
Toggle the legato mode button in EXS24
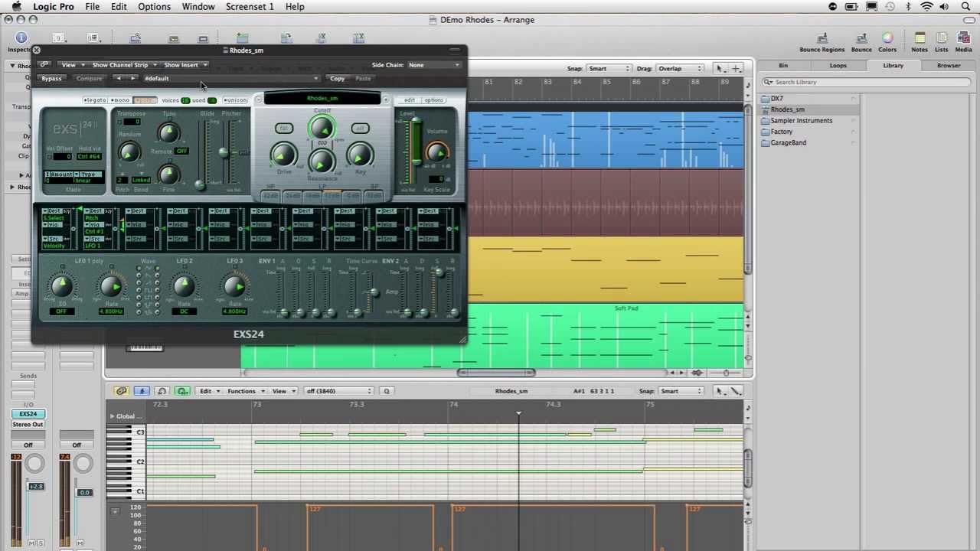[x=95, y=100]
